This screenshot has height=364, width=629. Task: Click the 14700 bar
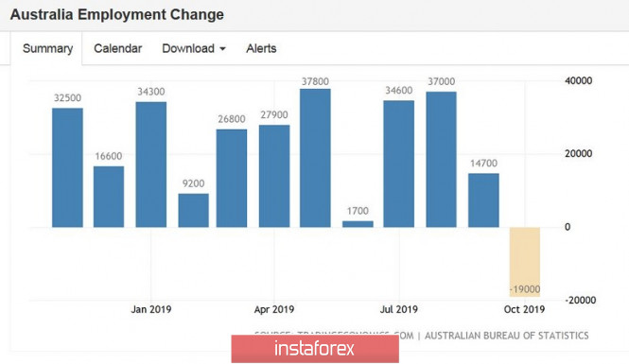pos(483,200)
